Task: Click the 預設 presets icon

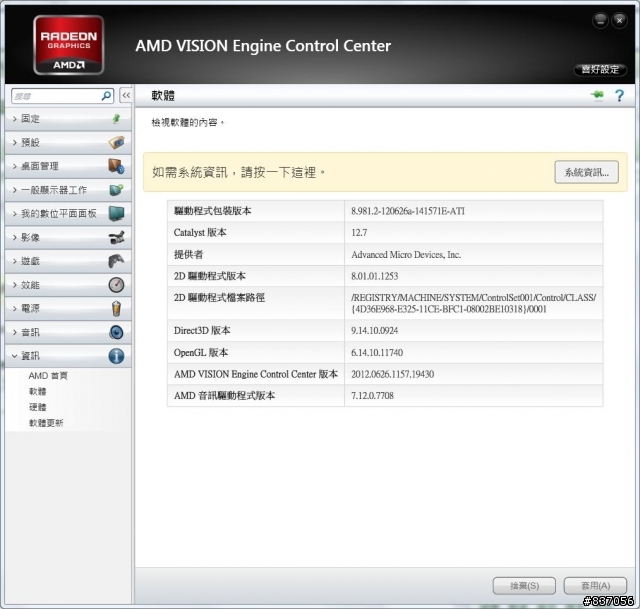Action: tap(116, 142)
